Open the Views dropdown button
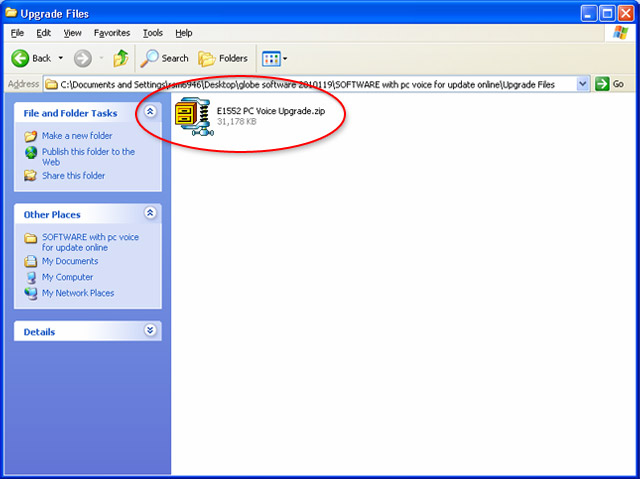This screenshot has height=479, width=640. [274, 59]
